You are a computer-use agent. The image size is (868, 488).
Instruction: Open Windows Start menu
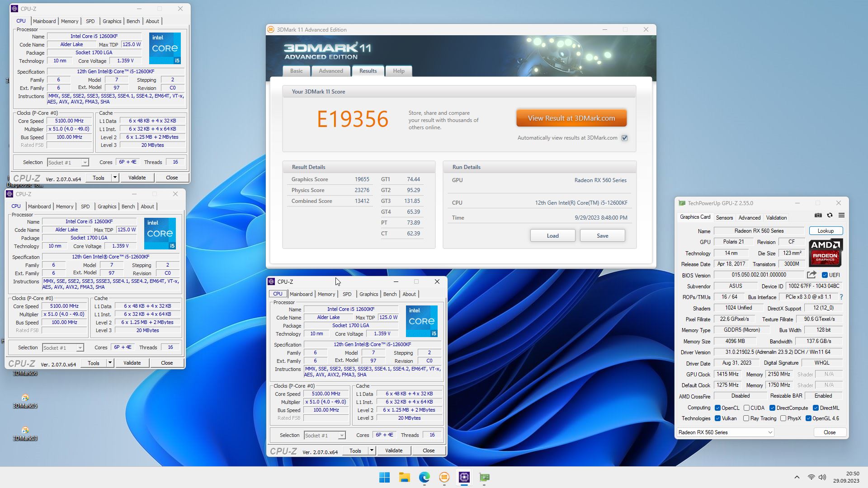coord(384,477)
